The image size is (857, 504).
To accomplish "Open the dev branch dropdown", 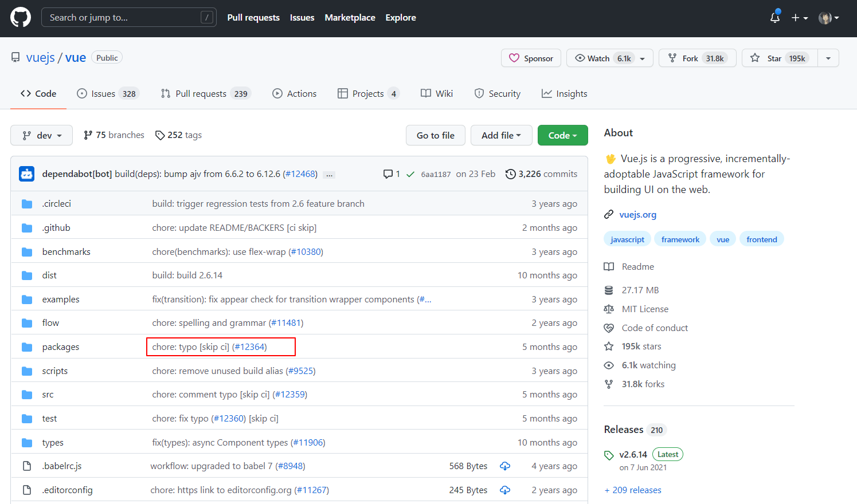I will 41,135.
